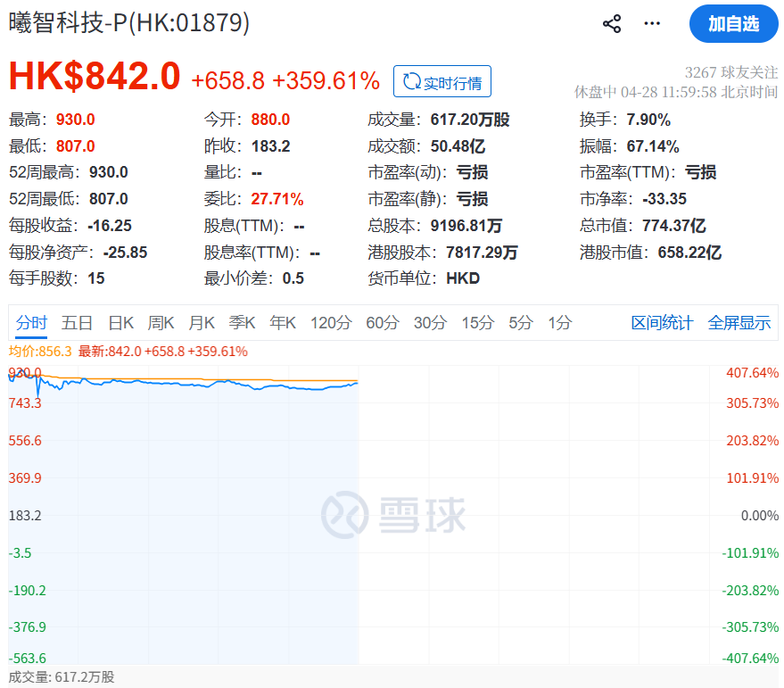Click the 换手 value 7.90%
784x688 pixels.
[x=648, y=120]
